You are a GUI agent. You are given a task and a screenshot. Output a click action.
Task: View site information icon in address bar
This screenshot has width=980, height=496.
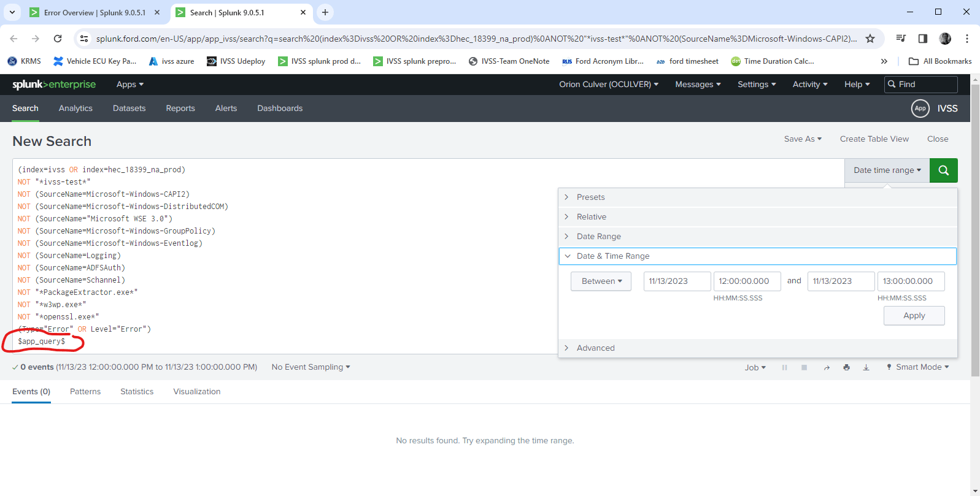[84, 39]
